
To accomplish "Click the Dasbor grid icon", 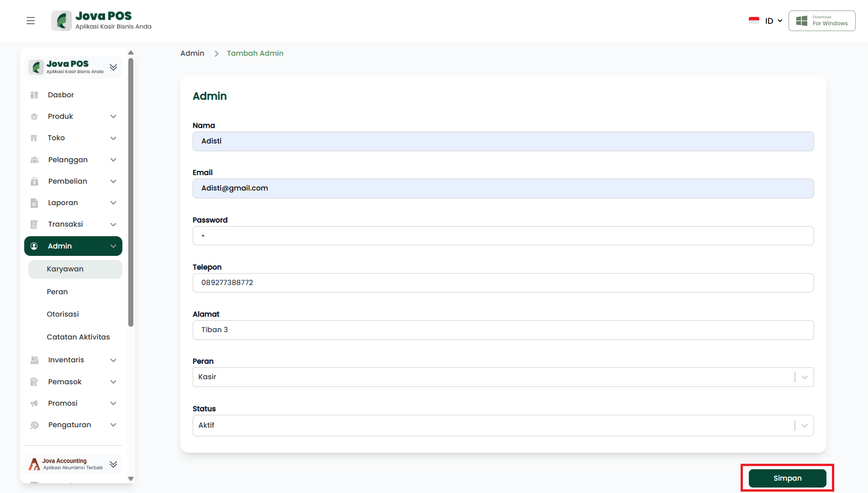I will (34, 95).
